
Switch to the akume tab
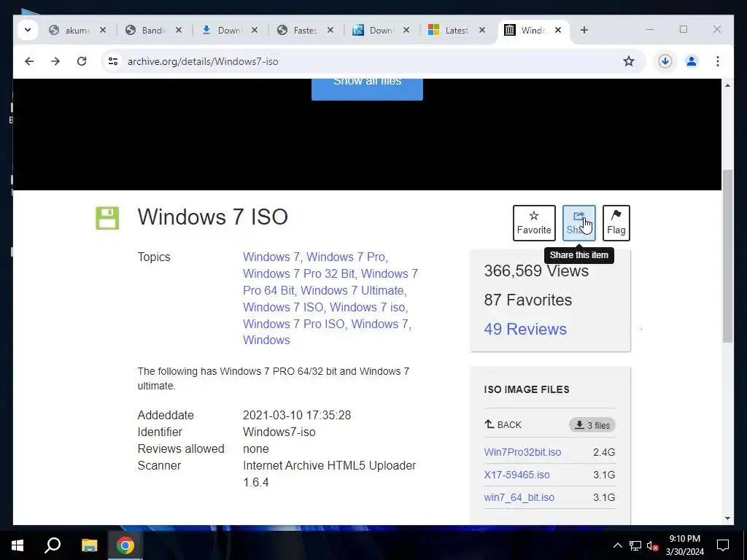(69, 30)
